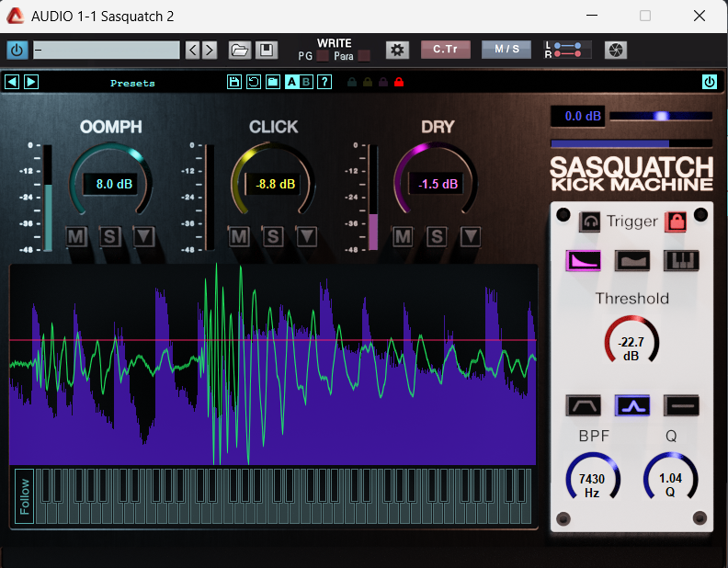Screen dimensions: 728x568
Task: Click the output gain slider next to 0.0 dB
Action: [660, 116]
